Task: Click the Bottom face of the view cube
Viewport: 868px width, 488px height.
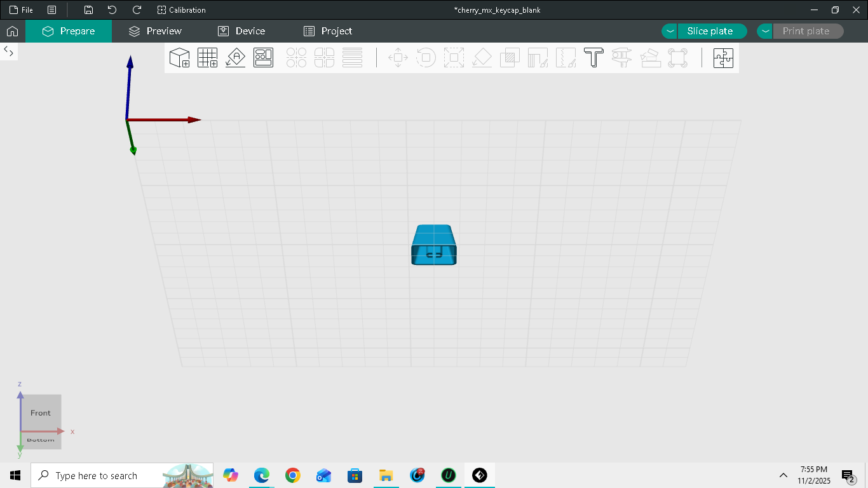Action: point(41,440)
